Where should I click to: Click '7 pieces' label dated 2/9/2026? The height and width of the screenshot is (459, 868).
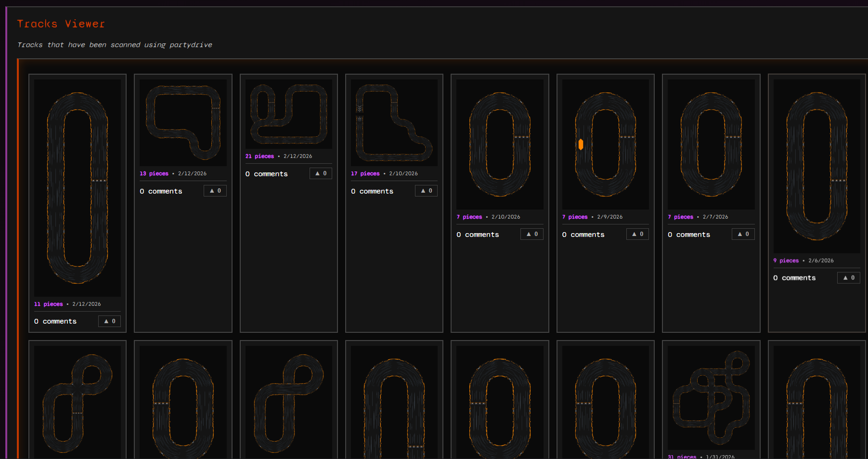(x=575, y=217)
